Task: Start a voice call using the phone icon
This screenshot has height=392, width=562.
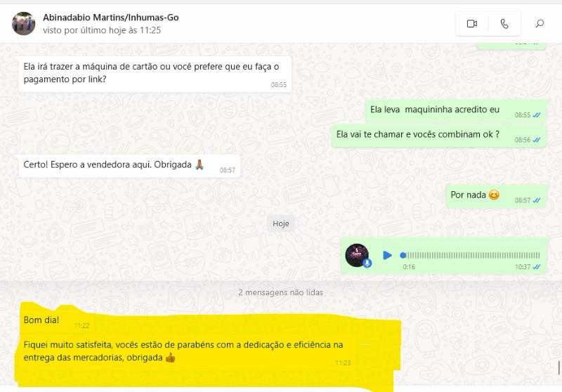Action: tap(504, 24)
